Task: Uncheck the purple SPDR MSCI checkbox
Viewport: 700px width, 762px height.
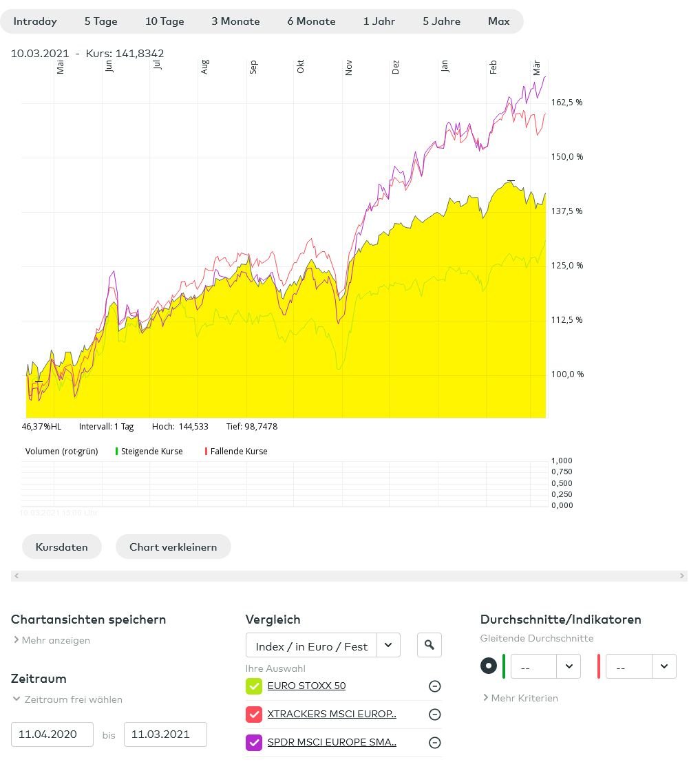Action: (x=254, y=743)
